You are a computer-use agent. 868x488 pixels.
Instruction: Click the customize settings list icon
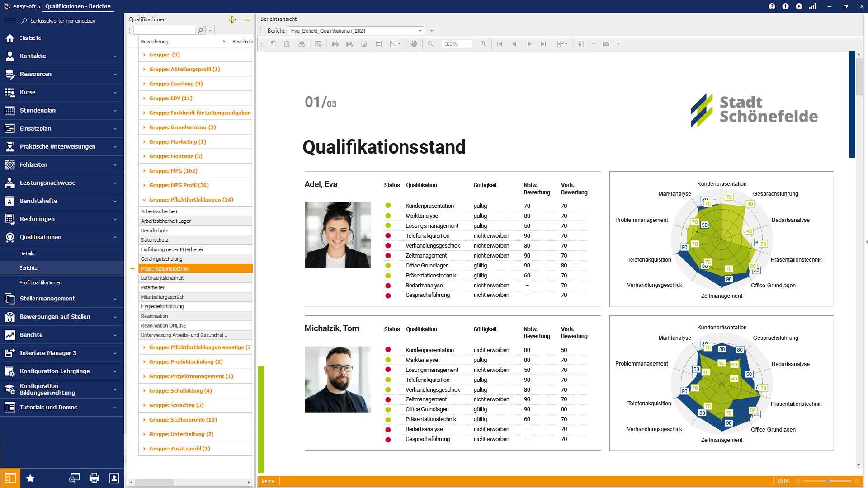click(318, 44)
